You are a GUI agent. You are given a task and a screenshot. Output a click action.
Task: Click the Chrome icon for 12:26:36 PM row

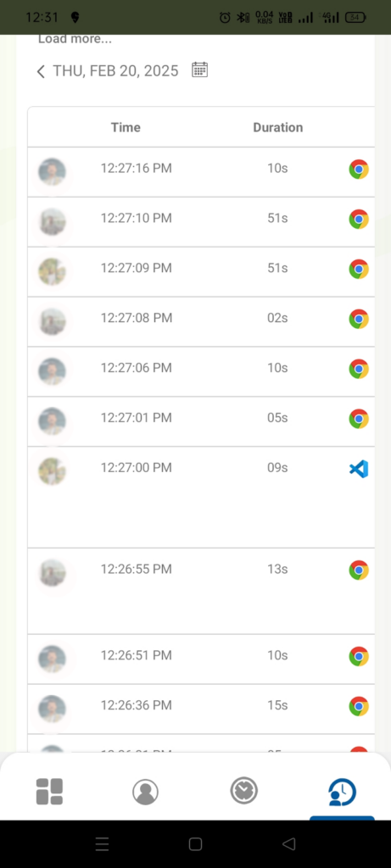pos(359,706)
